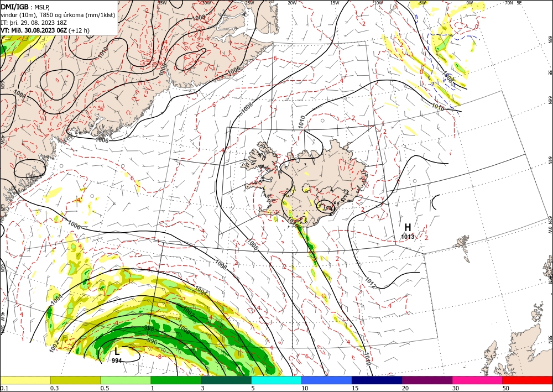
Task: Click the 'VT: Mið. 30.08.2023 06Z (+12 h)' line
Action: pyautogui.click(x=45, y=30)
